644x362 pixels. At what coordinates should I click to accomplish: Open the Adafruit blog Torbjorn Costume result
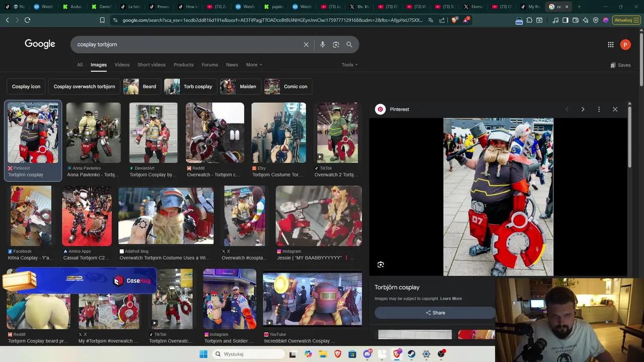[166, 216]
